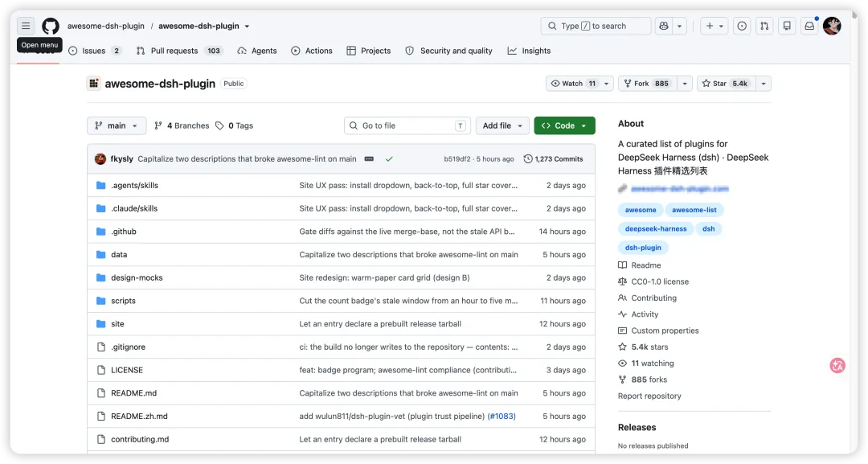This screenshot has height=464, width=868.
Task: Open the repositories icon in the header
Action: 787,26
